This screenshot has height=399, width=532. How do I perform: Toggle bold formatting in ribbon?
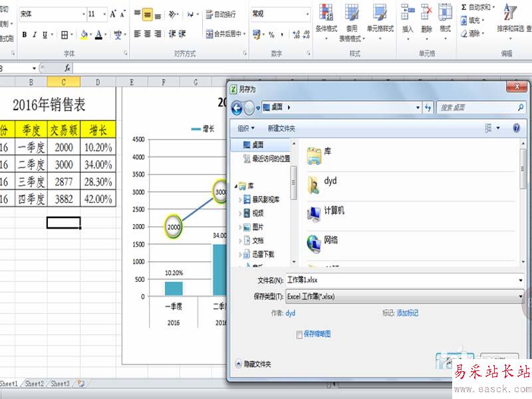tap(25, 35)
